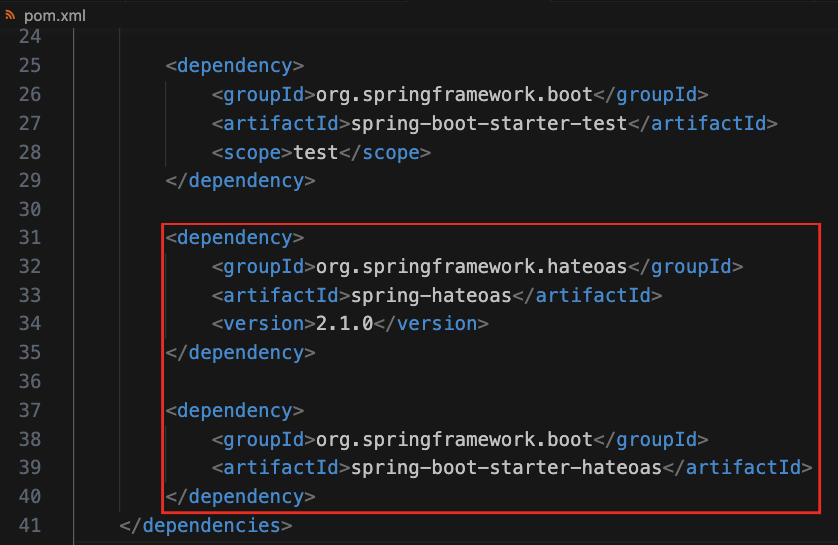Click the pom.xml file icon in breadcrumb
The image size is (838, 545).
click(10, 15)
